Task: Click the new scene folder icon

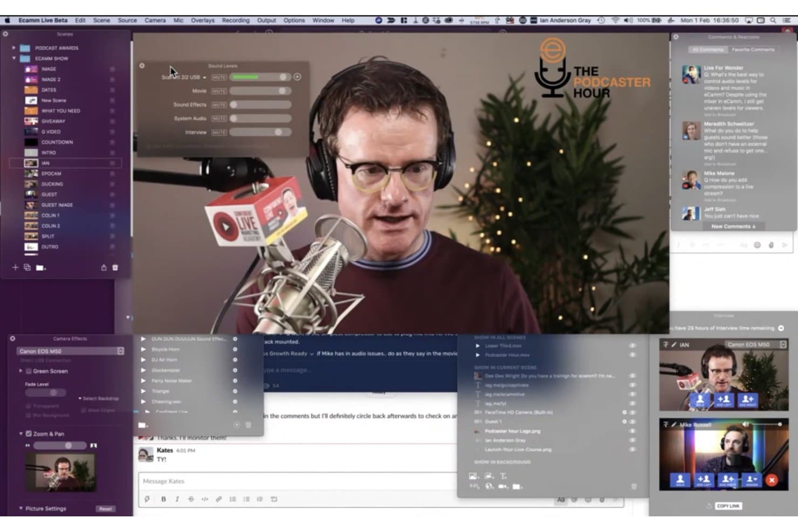Action: tap(41, 267)
